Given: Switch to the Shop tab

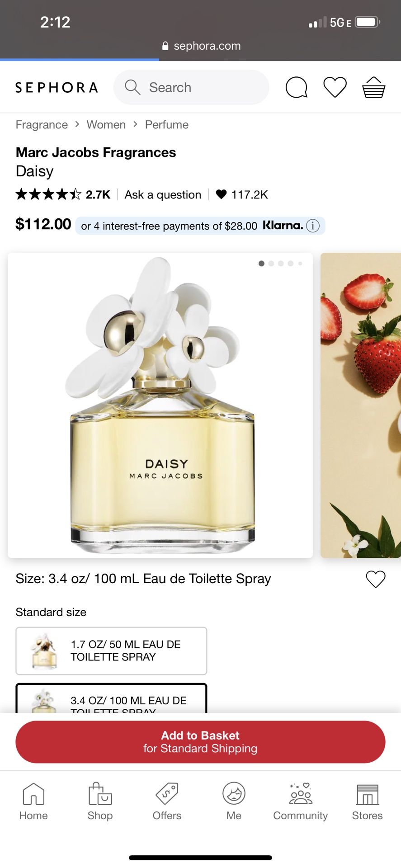Looking at the screenshot, I should (x=100, y=802).
